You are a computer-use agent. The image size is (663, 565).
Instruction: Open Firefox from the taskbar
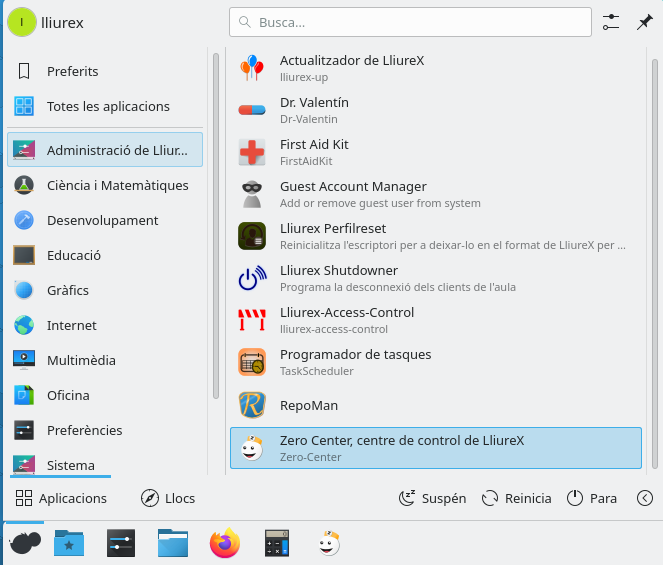(x=225, y=543)
